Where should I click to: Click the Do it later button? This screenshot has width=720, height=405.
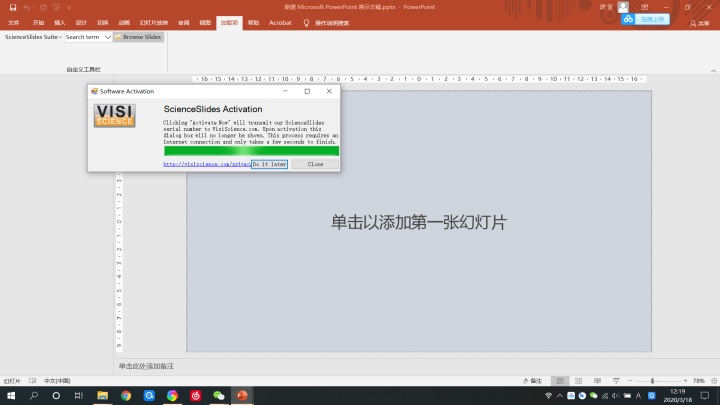coord(269,164)
